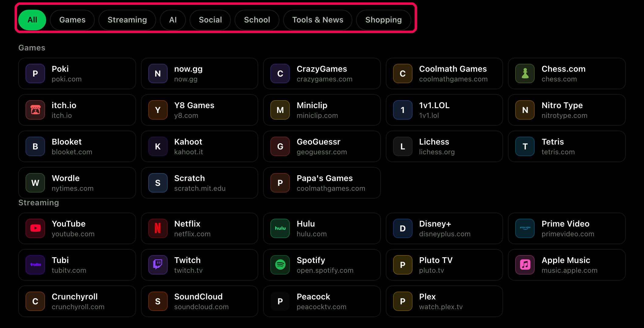Open the SoundCloud card

pos(200,301)
